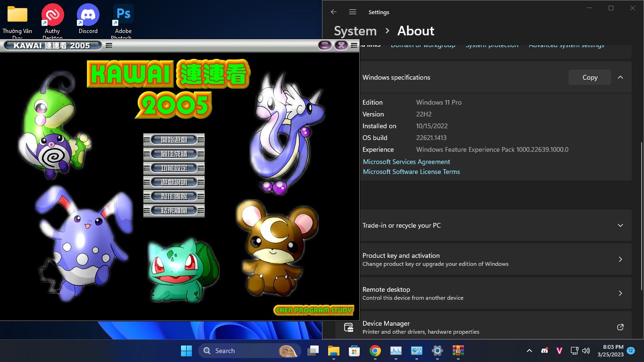The height and width of the screenshot is (362, 644).
Task: Open WinRAR from the taskbar
Action: [458, 351]
